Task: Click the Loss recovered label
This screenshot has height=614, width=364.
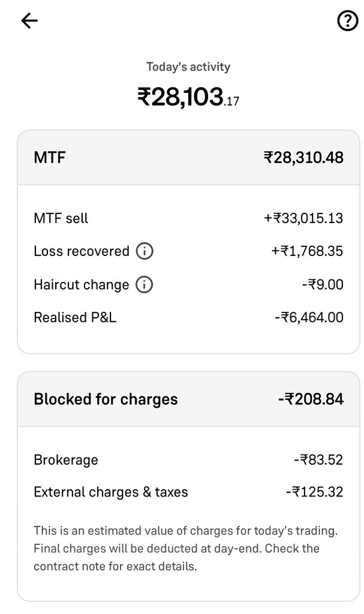Action: (82, 251)
